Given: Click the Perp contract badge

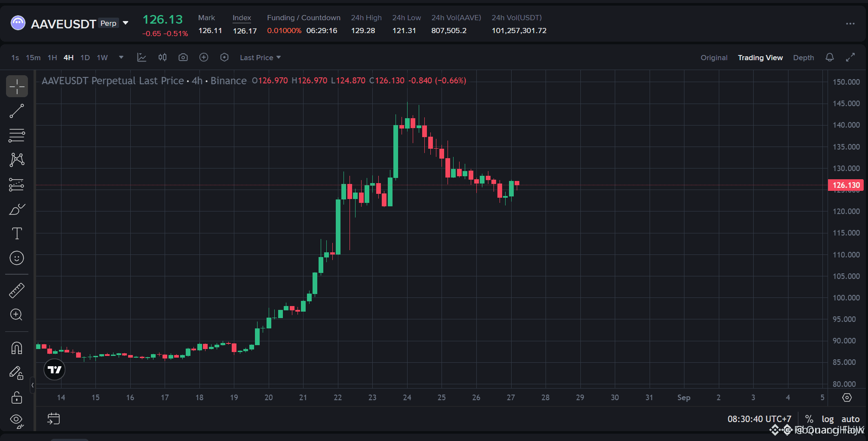Looking at the screenshot, I should coord(108,23).
